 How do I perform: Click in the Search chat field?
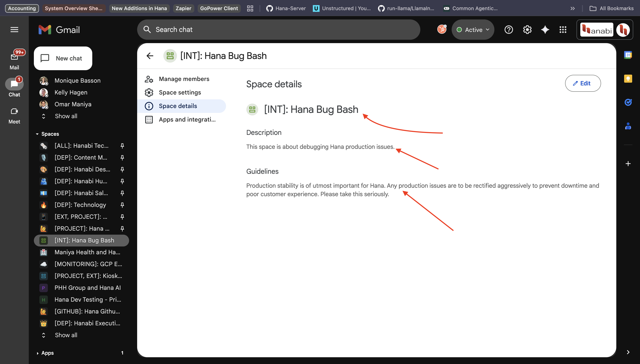pyautogui.click(x=279, y=30)
